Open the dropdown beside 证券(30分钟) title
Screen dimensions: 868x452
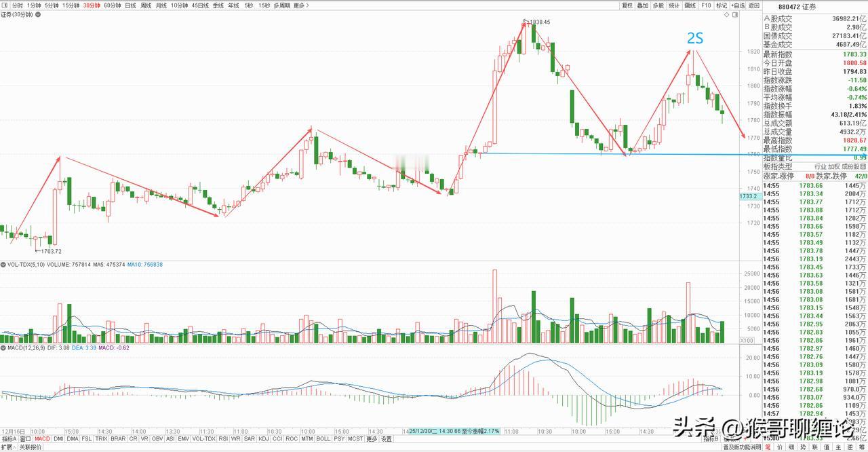click(x=38, y=15)
